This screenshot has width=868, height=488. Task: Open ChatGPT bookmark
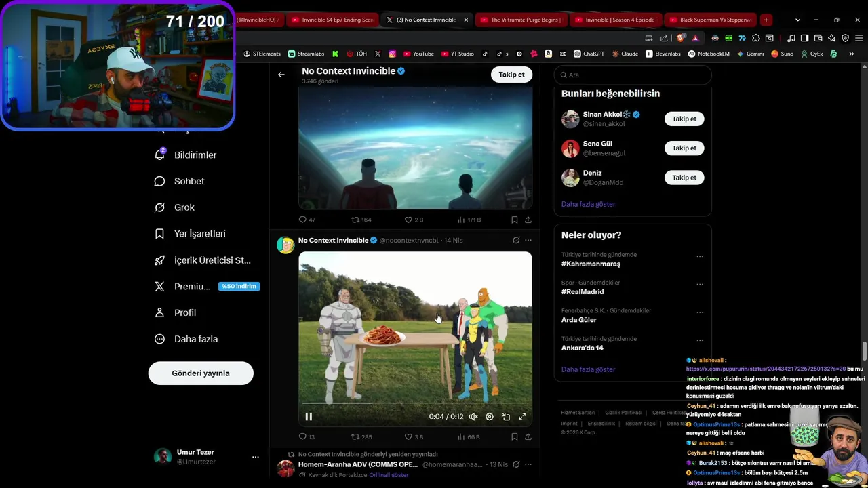click(589, 54)
